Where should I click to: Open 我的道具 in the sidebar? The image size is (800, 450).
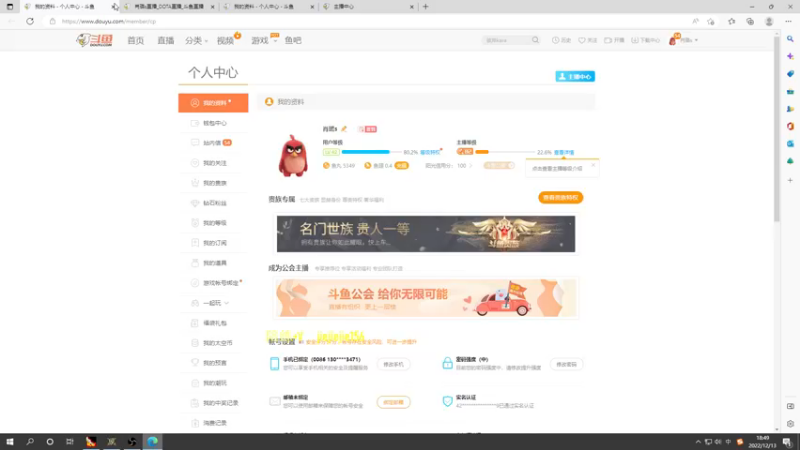click(x=213, y=263)
